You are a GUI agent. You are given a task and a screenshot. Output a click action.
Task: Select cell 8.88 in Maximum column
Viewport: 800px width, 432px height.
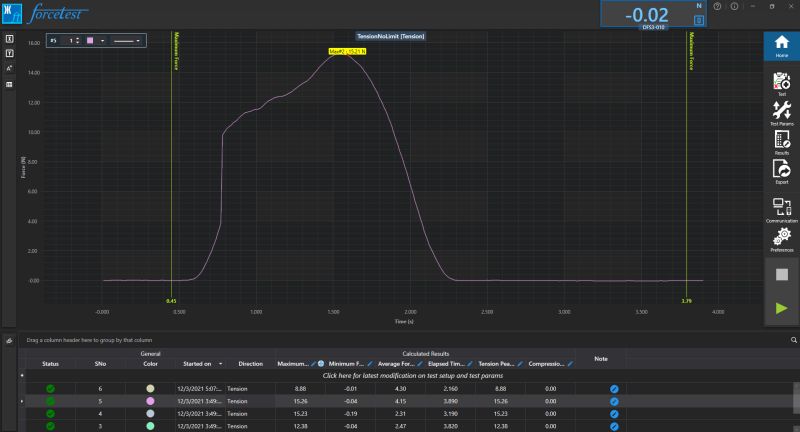coord(300,389)
